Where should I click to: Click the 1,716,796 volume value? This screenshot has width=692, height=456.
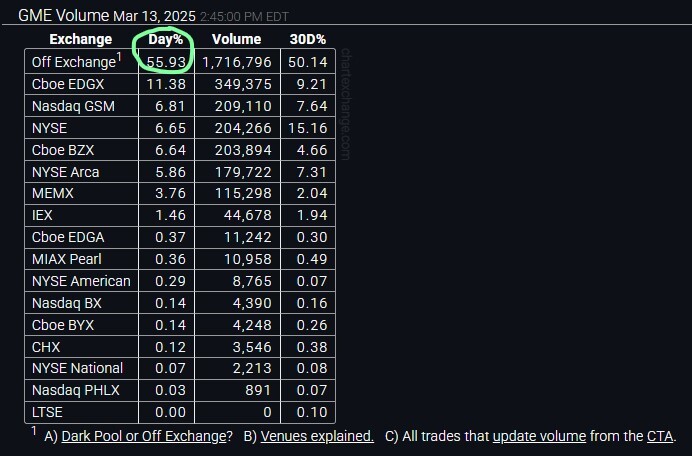pyautogui.click(x=237, y=63)
